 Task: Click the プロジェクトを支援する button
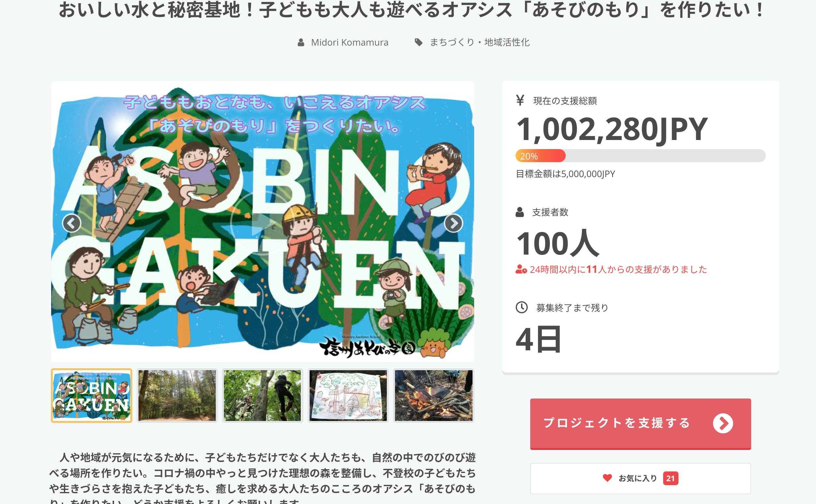click(641, 424)
